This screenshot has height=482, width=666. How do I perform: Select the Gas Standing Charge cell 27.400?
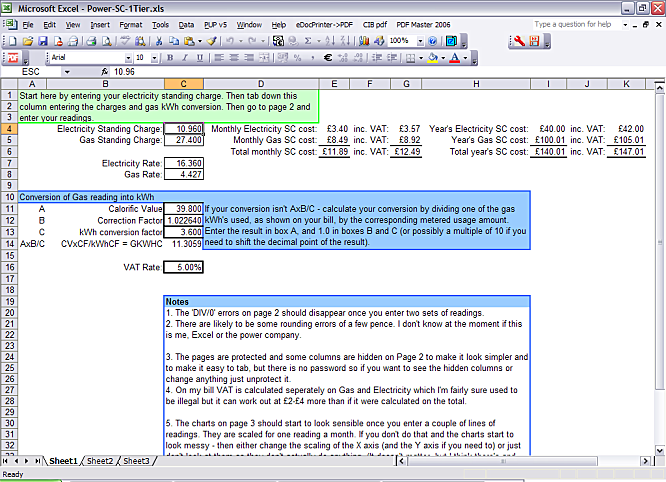point(184,140)
